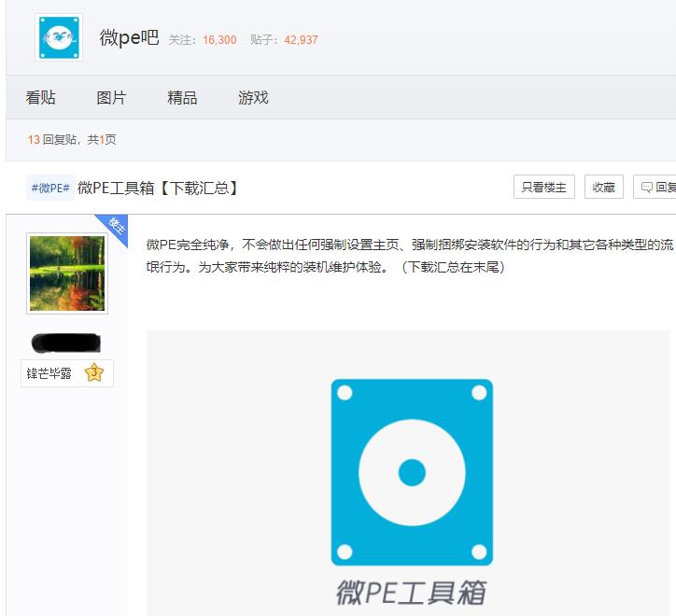Click the blacked-out poster username

pos(66,343)
